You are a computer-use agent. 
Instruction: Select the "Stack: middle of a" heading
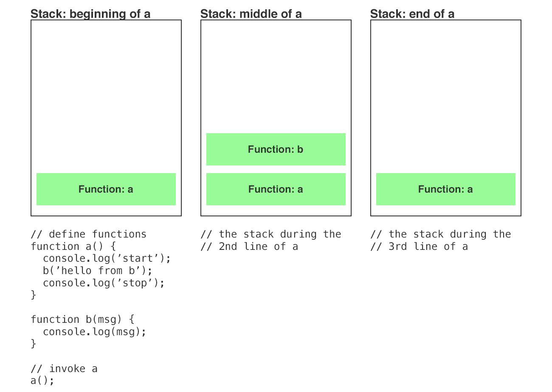click(x=251, y=14)
